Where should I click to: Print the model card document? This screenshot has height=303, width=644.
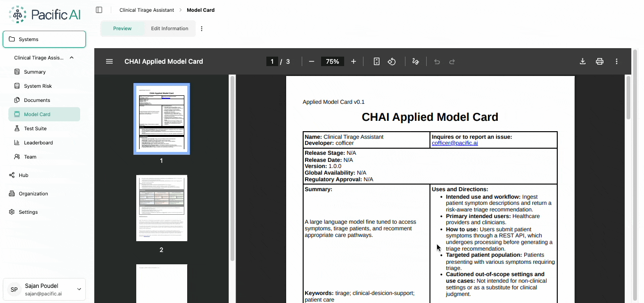point(599,61)
